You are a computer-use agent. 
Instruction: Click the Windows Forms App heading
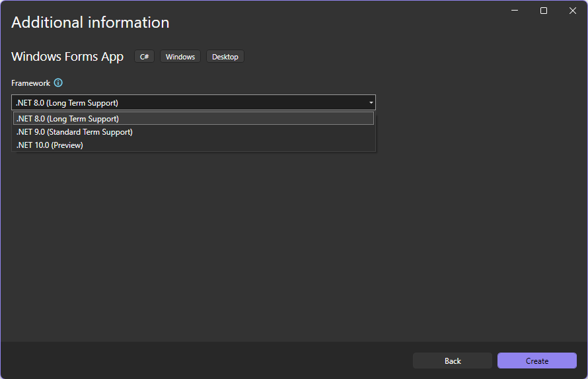67,57
